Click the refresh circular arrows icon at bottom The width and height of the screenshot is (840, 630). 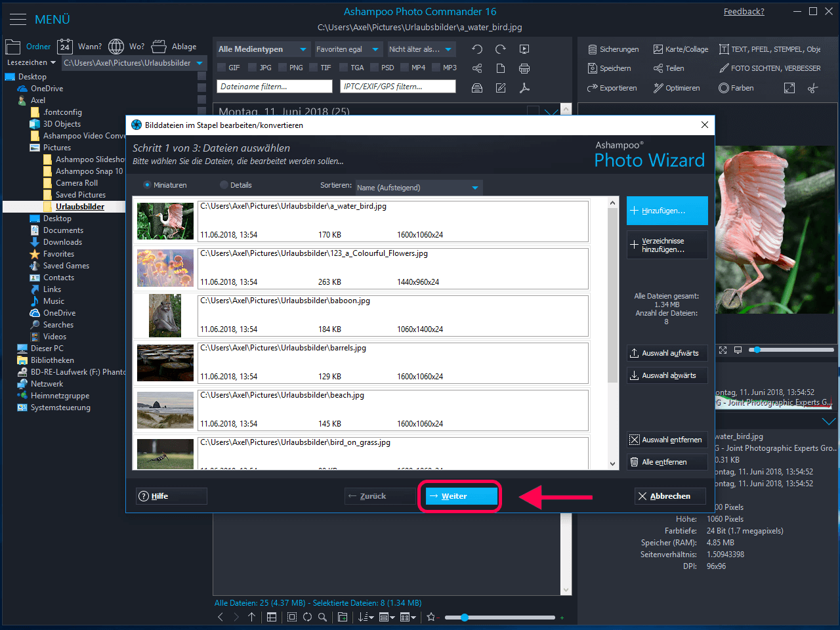pos(307,617)
